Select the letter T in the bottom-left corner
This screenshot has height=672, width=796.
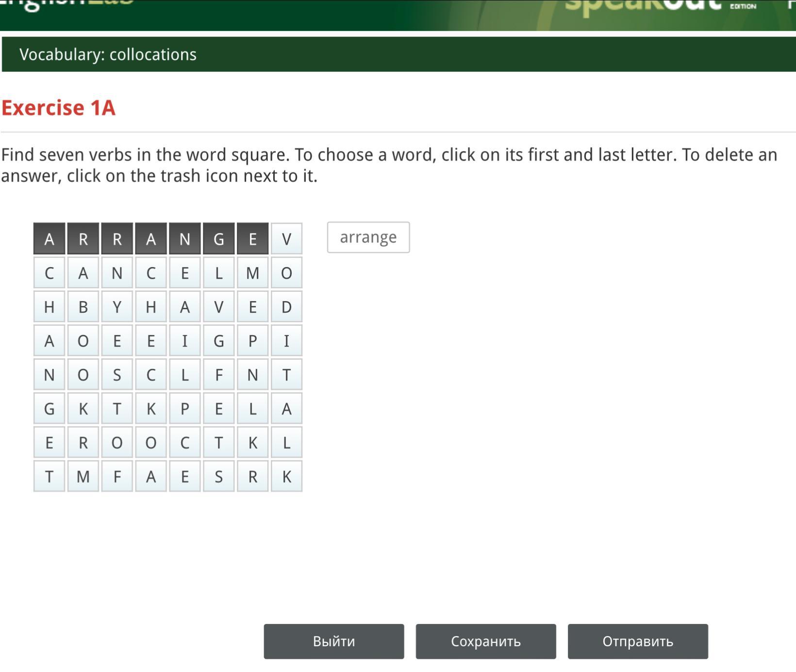(49, 476)
